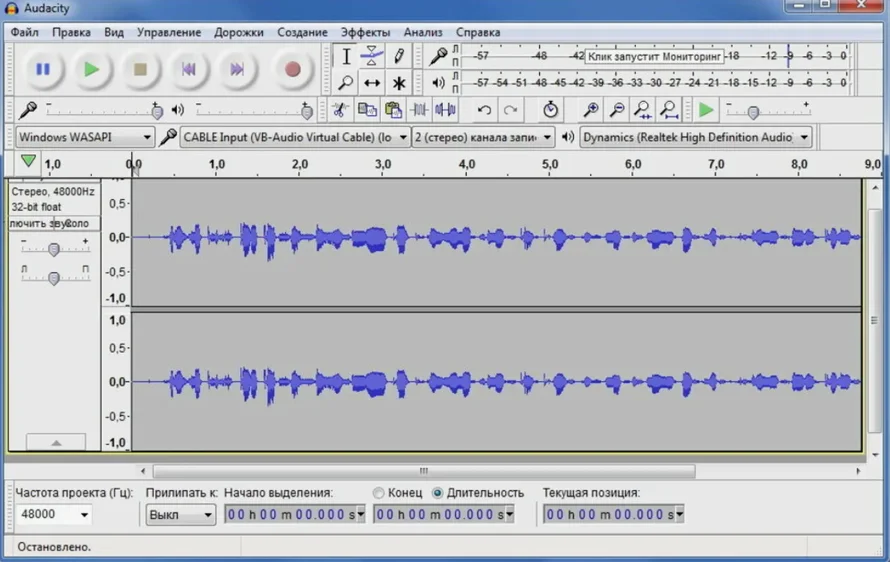Click the 4,0 mark on the timeline ruler
Screen dimensions: 890x562
[467, 164]
